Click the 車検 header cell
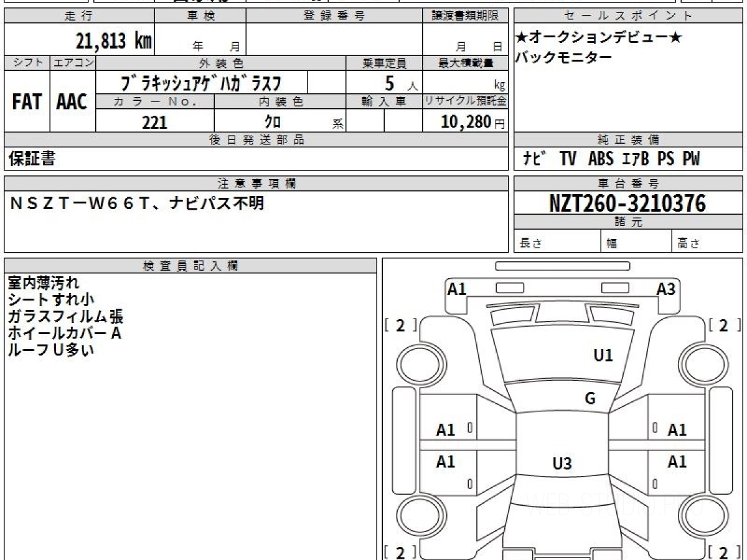Viewport: 747px width, 560px height. 200,16
